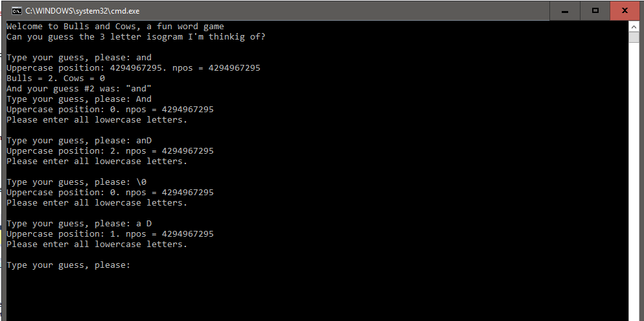Click the guess line containing "anD"
The image size is (644, 321).
point(79,141)
